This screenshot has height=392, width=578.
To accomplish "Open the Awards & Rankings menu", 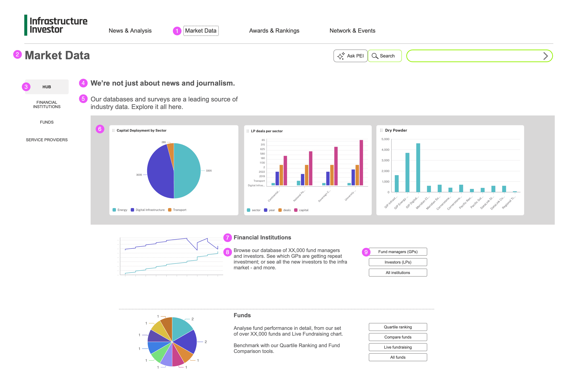I will [274, 31].
